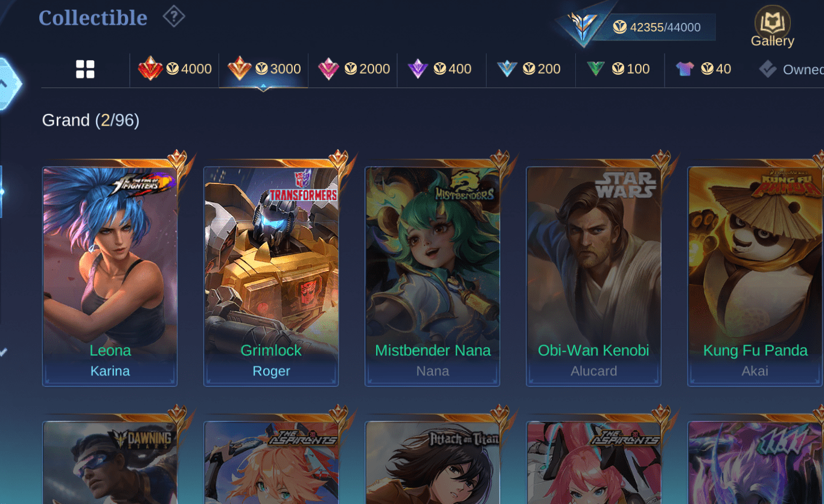Open the Grimlock Roger skin card
The image size is (824, 504).
[x=271, y=276]
